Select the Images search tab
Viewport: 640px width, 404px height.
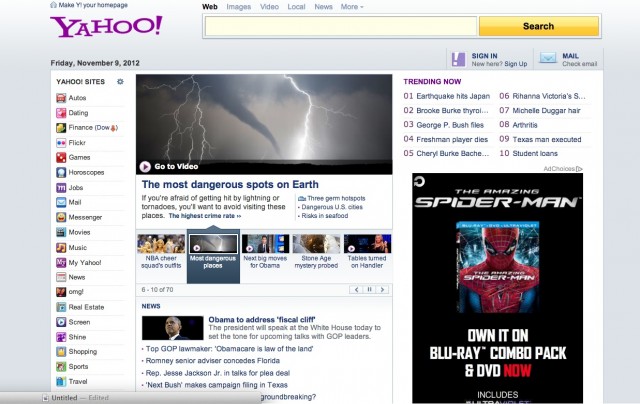[239, 7]
